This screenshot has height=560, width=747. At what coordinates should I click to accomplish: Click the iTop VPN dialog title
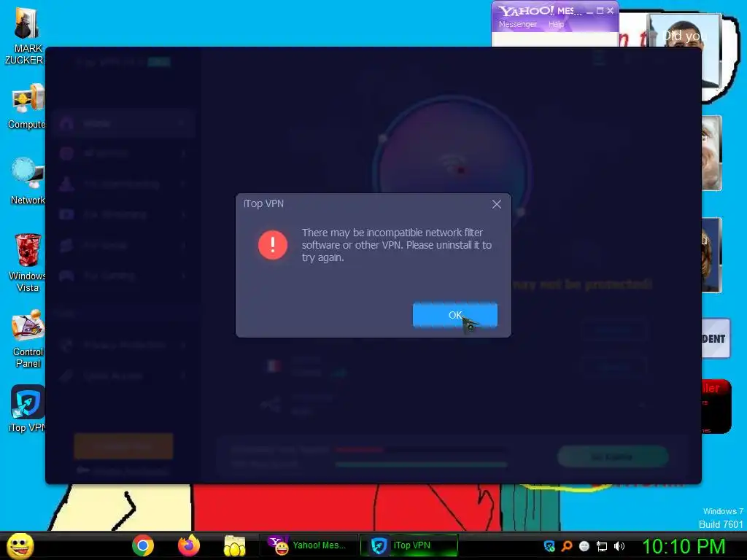263,204
